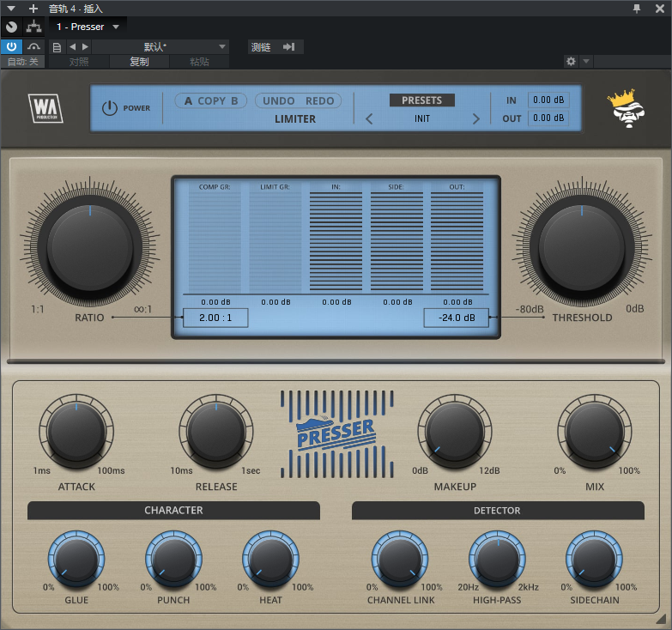Click the 2.00 : 1 ratio value box
Screen dimensions: 672x630
[x=215, y=318]
